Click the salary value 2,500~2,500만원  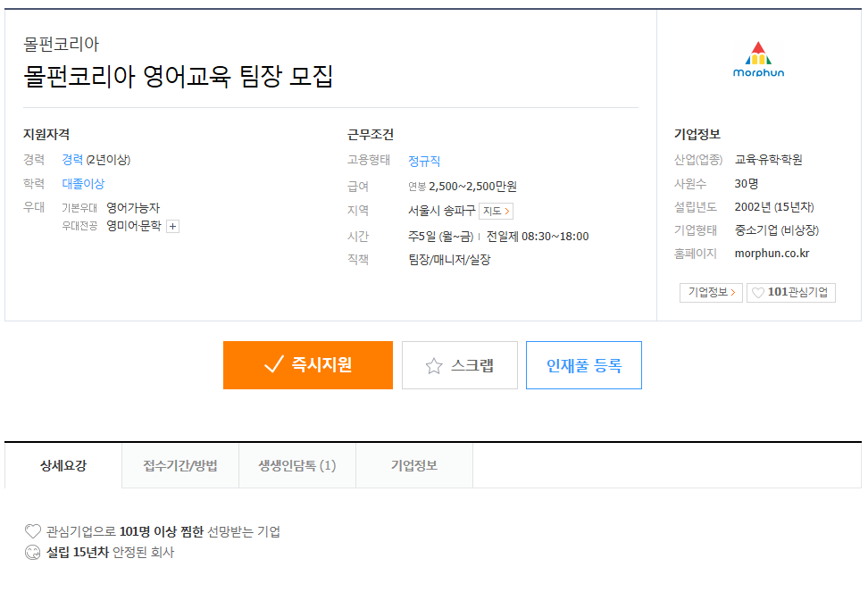(x=472, y=187)
